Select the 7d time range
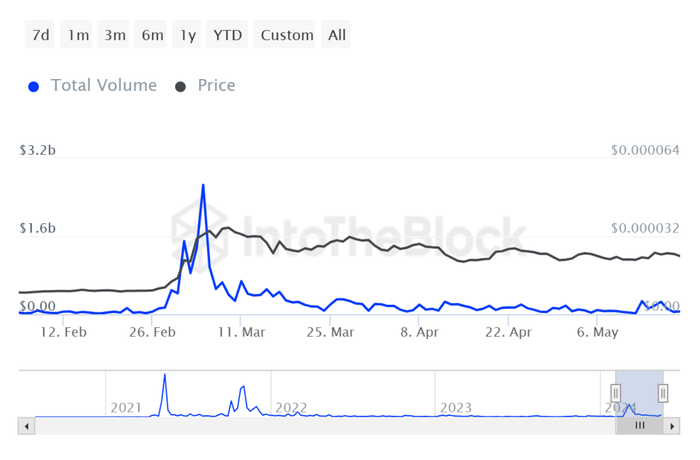The image size is (700, 460). (x=40, y=34)
